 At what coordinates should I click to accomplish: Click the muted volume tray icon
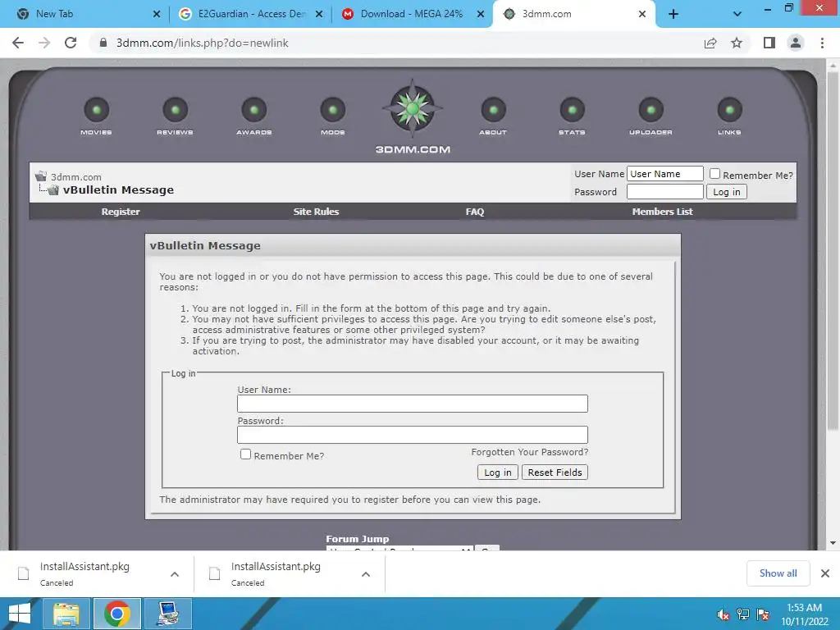(x=724, y=614)
